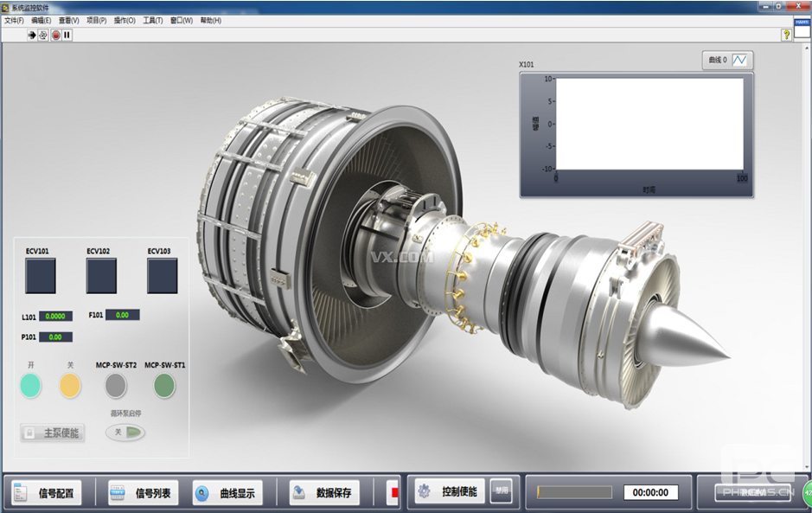812x513 pixels.
Task: Click the 主泵使能 main pump enable button
Action: tap(53, 433)
